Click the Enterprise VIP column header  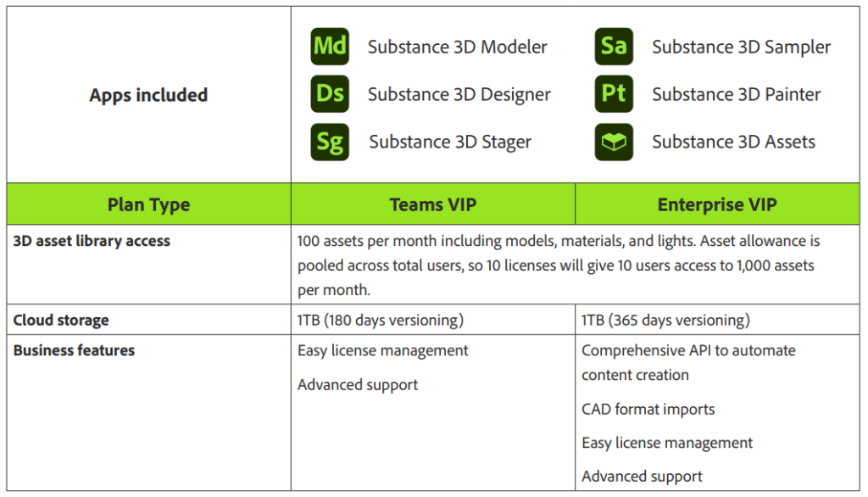pos(717,204)
